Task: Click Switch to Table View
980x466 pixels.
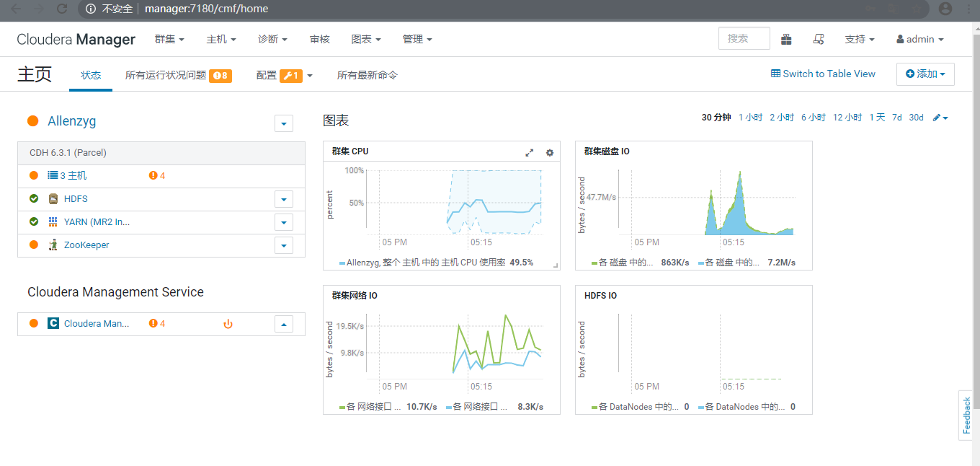Action: [x=823, y=74]
